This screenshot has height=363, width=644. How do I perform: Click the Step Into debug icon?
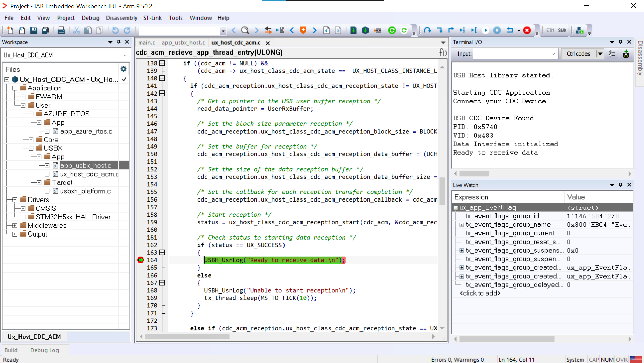tap(439, 30)
